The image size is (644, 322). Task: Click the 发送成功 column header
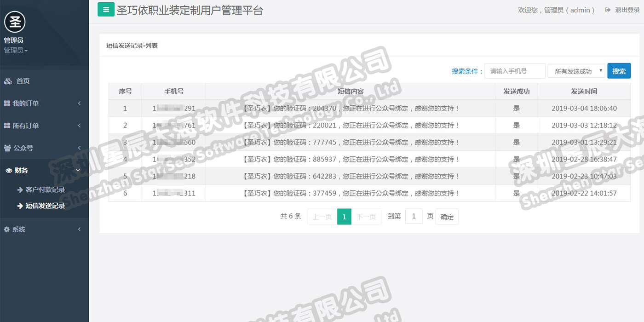[517, 92]
